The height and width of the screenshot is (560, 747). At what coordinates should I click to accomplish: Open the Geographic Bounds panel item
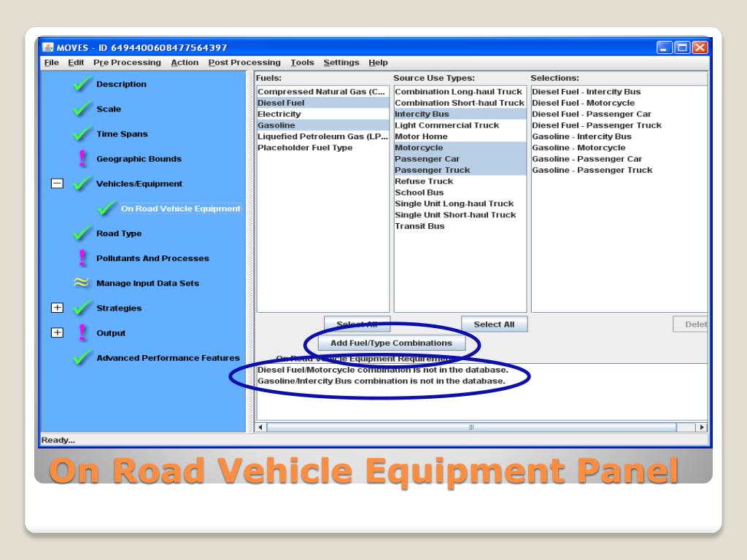coord(139,158)
